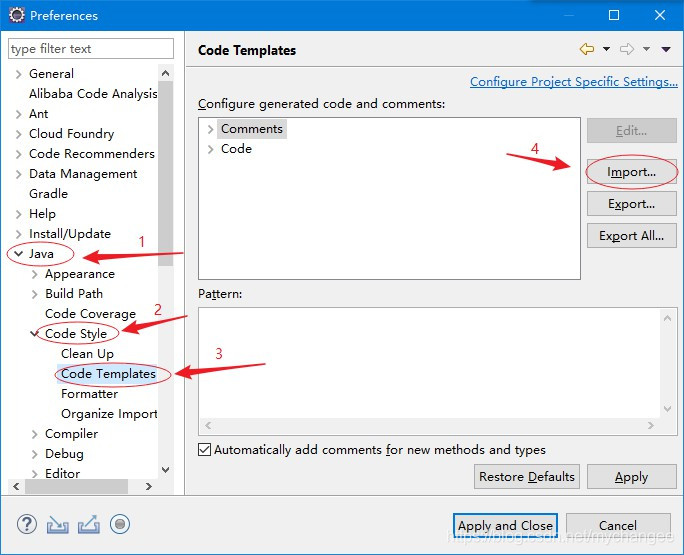684x555 pixels.
Task: Expand the Comments template group
Action: click(210, 129)
